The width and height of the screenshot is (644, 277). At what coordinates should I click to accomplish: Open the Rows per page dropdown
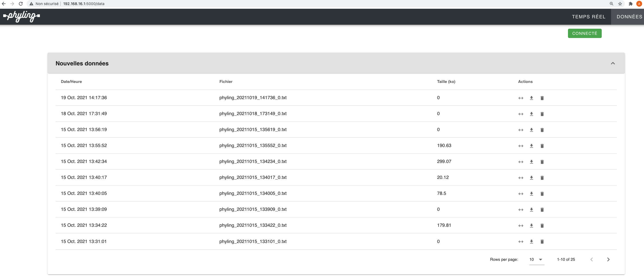point(536,259)
